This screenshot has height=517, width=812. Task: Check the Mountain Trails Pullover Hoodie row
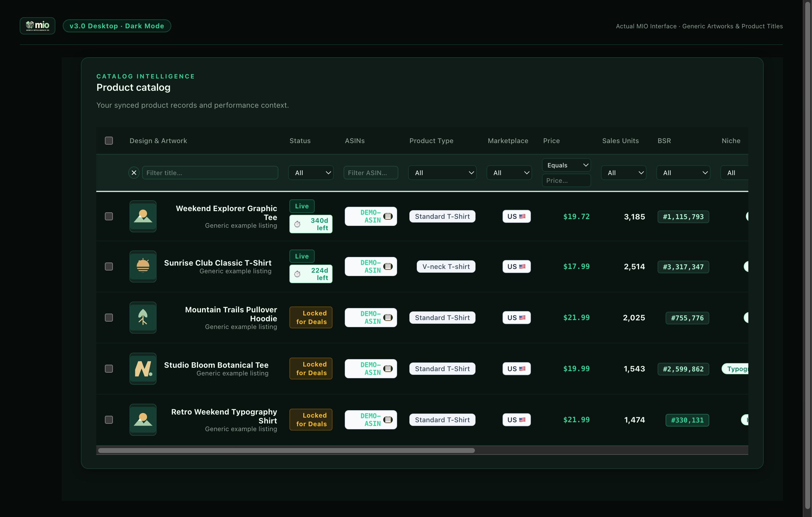(x=109, y=318)
